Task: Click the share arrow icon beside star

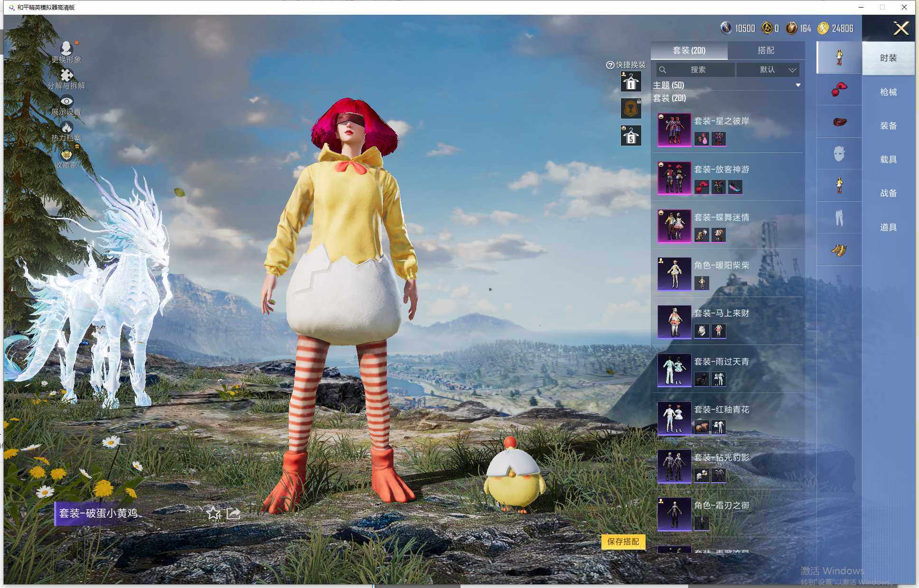Action: (233, 513)
